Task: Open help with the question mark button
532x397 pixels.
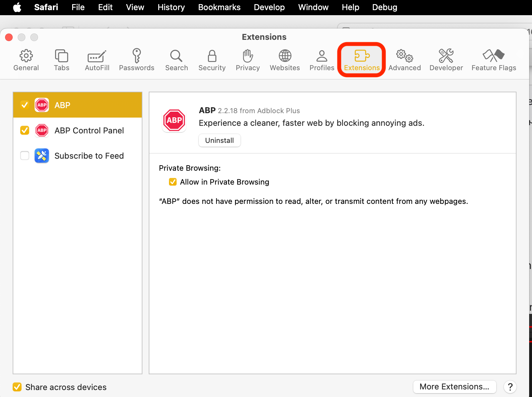Action: 510,387
